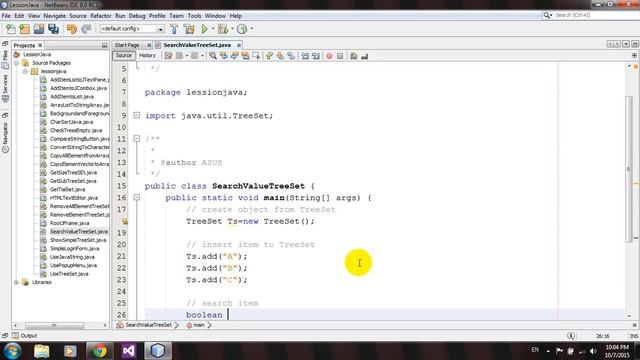This screenshot has width=640, height=360.
Task: Click the Debug Project icon
Action: [x=223, y=29]
